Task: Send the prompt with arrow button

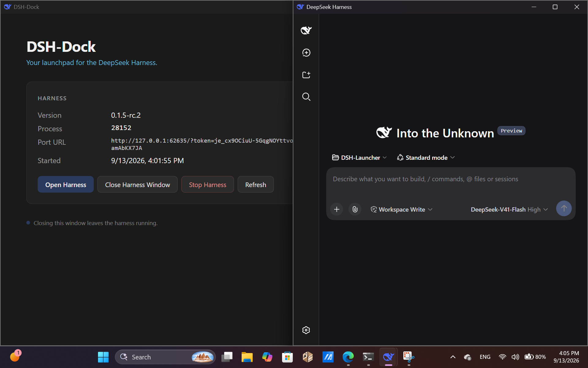Action: (x=564, y=209)
